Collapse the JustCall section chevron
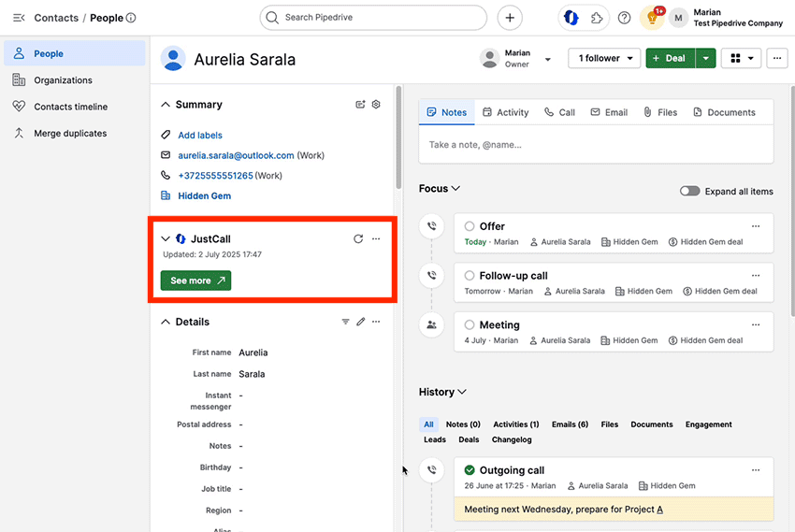The image size is (795, 532). [166, 238]
